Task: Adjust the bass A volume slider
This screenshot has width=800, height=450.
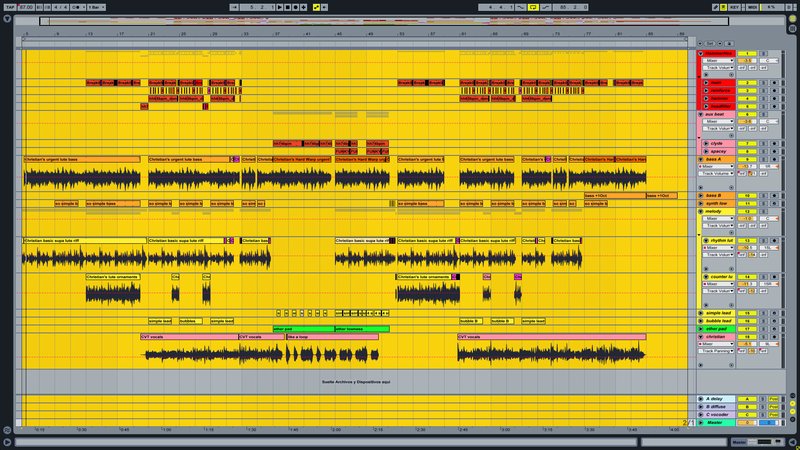Action: coord(747,166)
